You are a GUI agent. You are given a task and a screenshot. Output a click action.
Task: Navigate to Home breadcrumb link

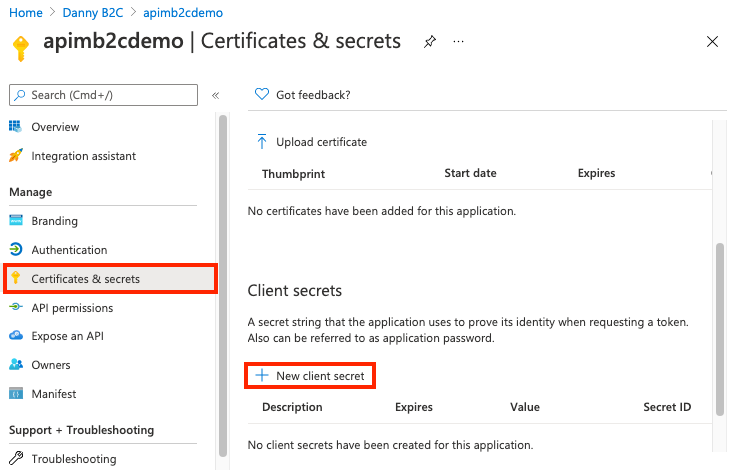click(x=26, y=13)
